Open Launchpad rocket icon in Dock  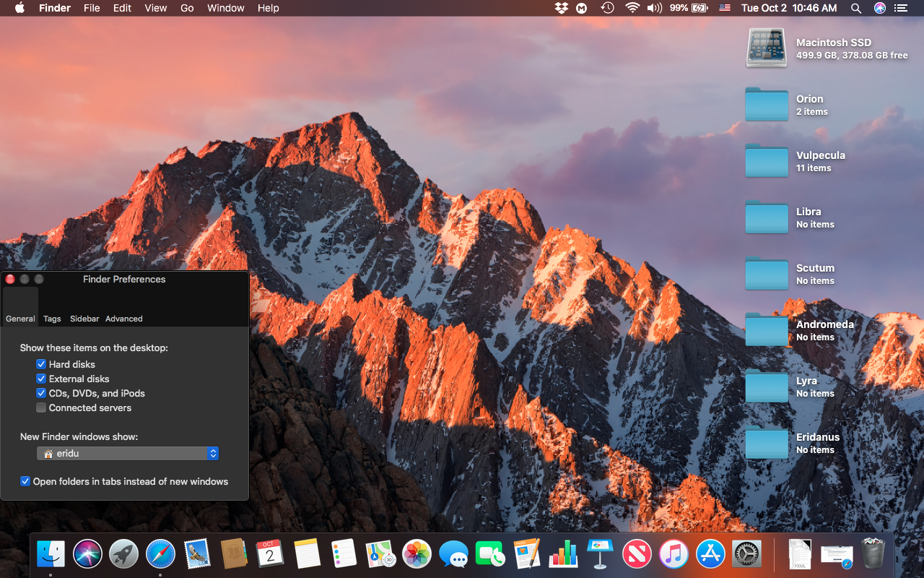(x=124, y=554)
